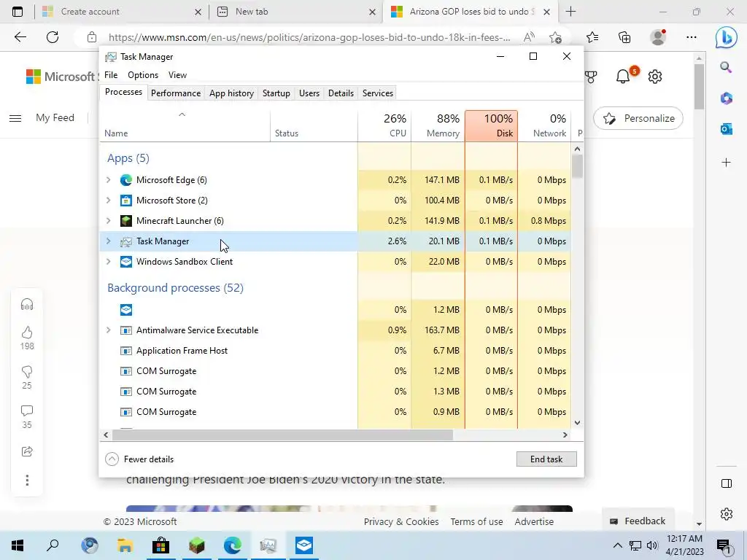Expand the Microsoft Store process group

(108, 201)
